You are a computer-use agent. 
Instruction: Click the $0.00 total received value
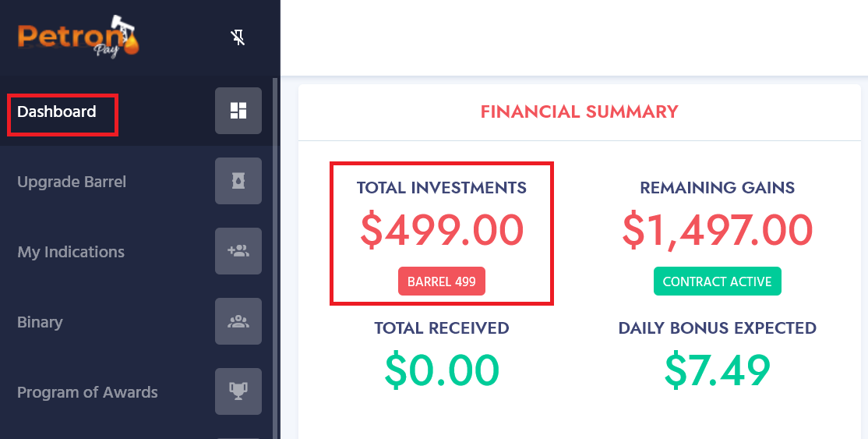pyautogui.click(x=442, y=370)
